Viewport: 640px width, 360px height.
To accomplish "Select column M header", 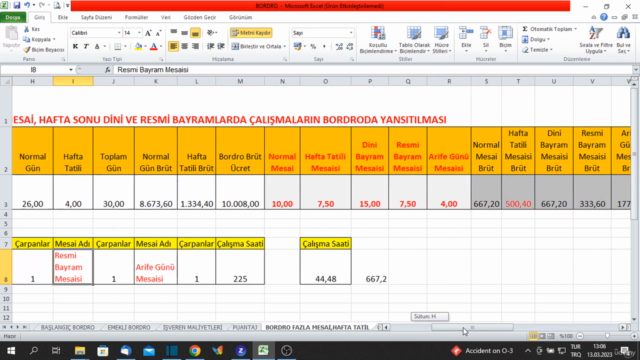I will tap(240, 82).
